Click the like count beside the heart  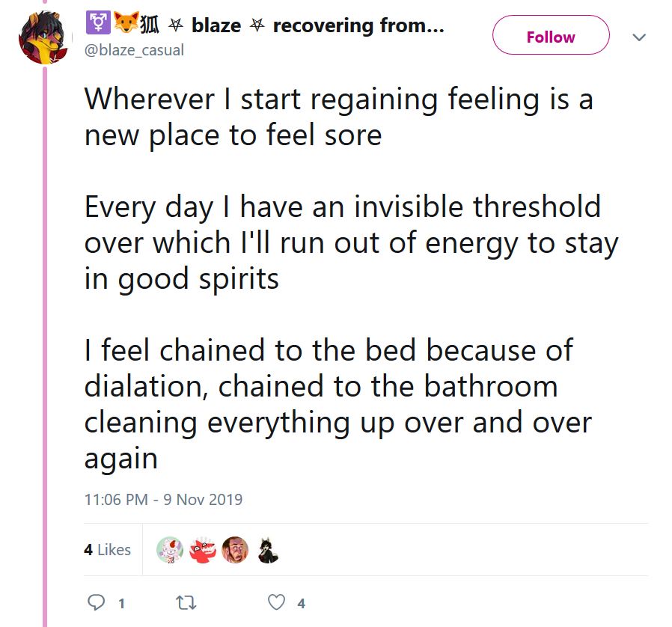(301, 603)
